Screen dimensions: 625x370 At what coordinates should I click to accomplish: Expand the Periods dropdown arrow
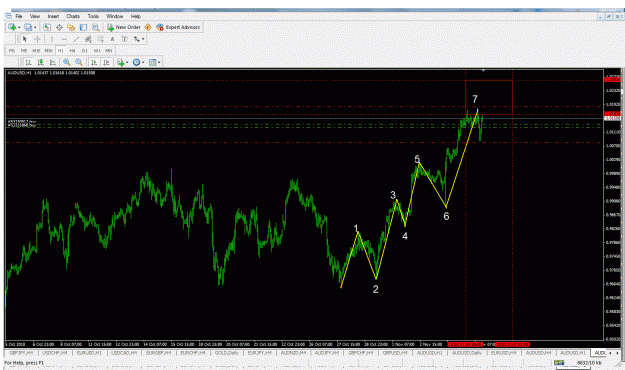pyautogui.click(x=143, y=63)
